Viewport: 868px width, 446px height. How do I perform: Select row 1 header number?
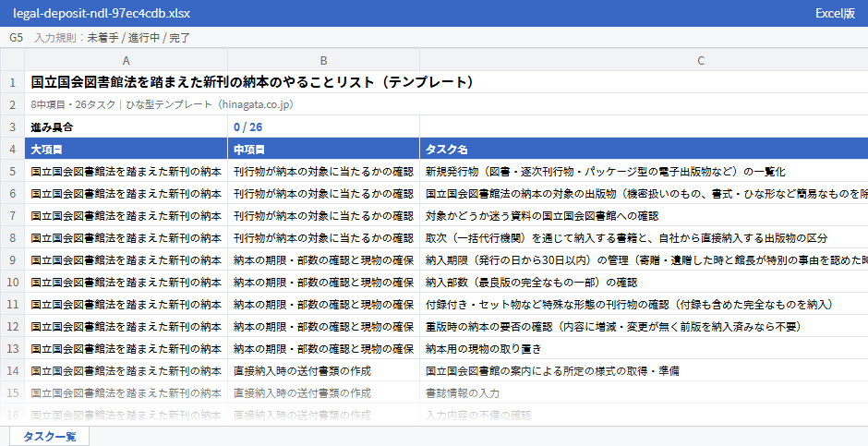(12, 82)
